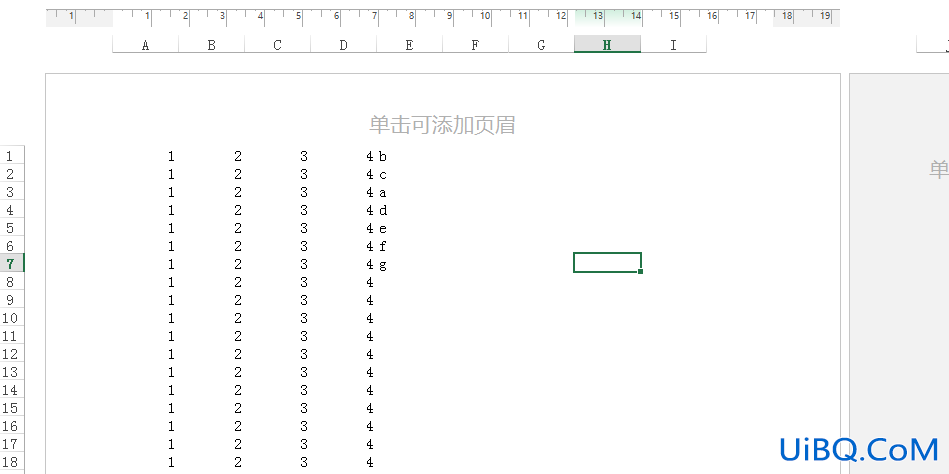Select row 1 header
This screenshot has height=474, width=949.
[12, 156]
